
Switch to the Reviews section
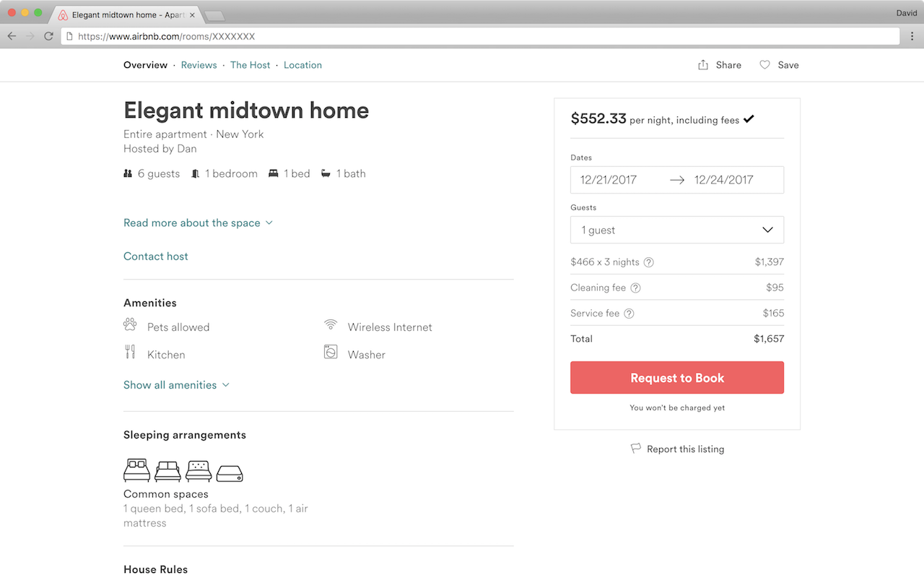199,64
